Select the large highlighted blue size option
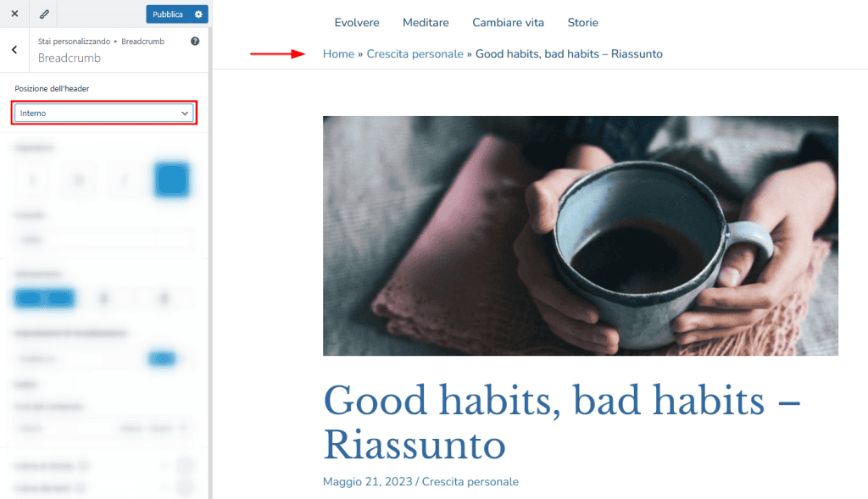Viewport: 868px width, 499px height. tap(172, 180)
